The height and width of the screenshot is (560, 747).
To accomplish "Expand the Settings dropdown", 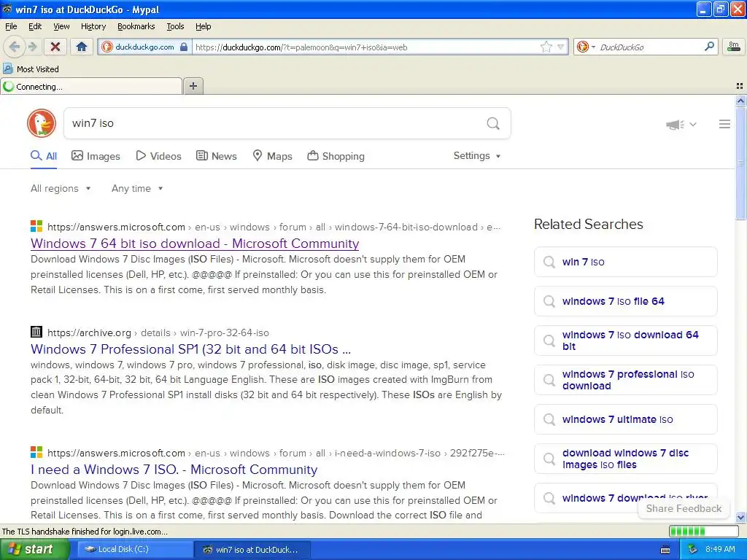I will [477, 156].
